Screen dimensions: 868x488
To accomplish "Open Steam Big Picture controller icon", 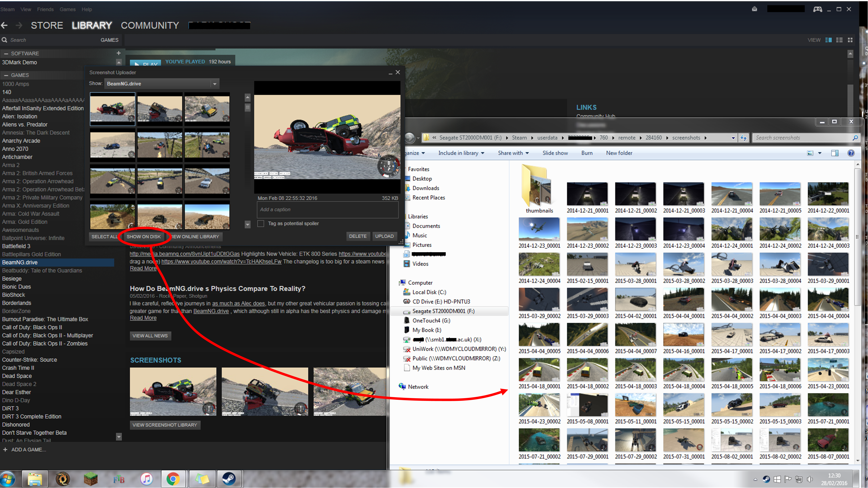I will click(817, 9).
